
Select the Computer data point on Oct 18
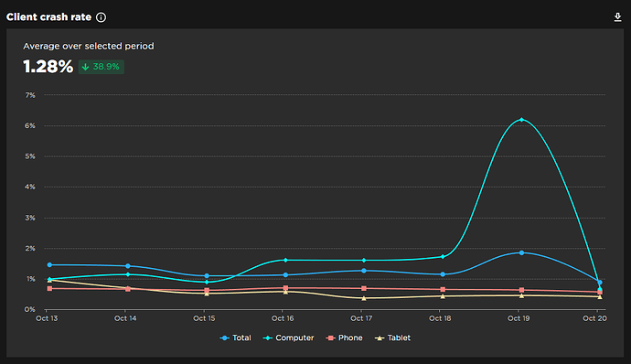(x=443, y=256)
